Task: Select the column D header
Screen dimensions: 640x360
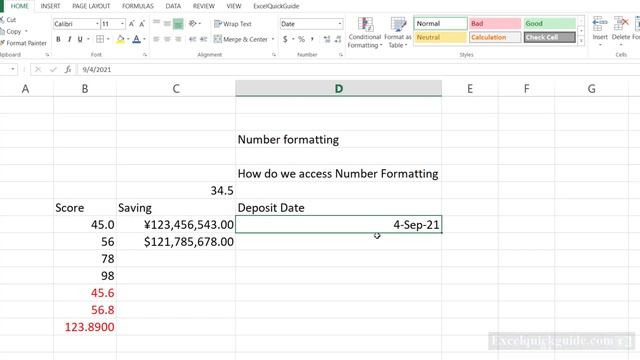Action: (338, 89)
